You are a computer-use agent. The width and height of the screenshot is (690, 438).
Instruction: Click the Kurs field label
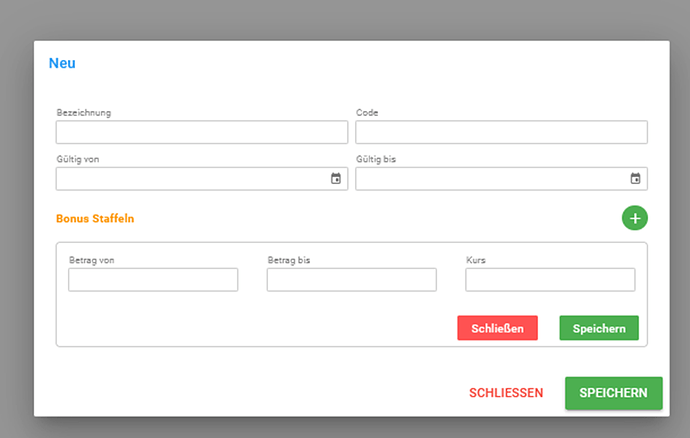(476, 260)
